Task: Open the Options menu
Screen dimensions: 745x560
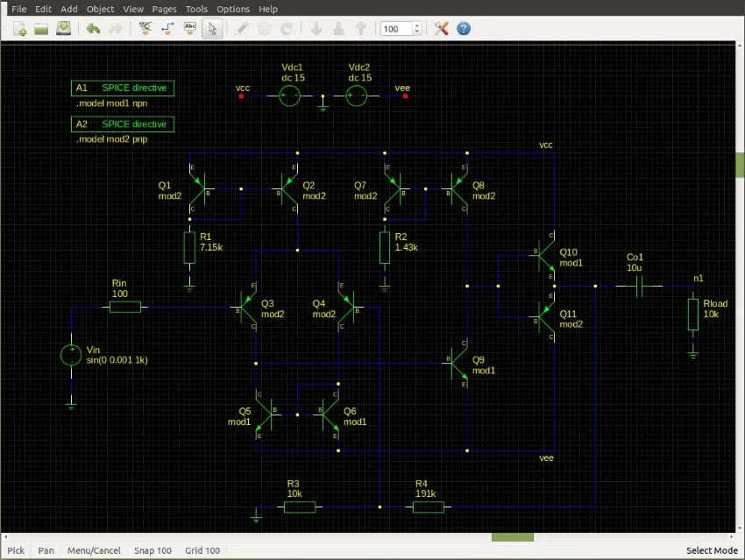Action: (233, 9)
